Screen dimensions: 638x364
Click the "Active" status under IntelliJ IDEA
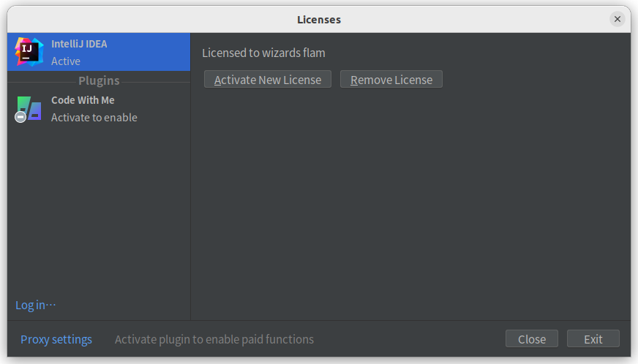(x=66, y=61)
